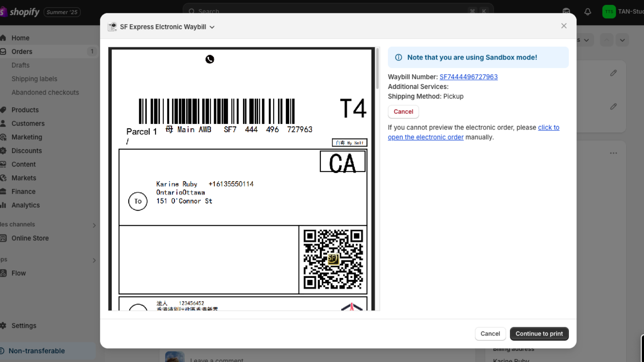Open the SF Express Electronic Waybill dropdown
Viewport: 644px width, 362px height.
pyautogui.click(x=167, y=27)
